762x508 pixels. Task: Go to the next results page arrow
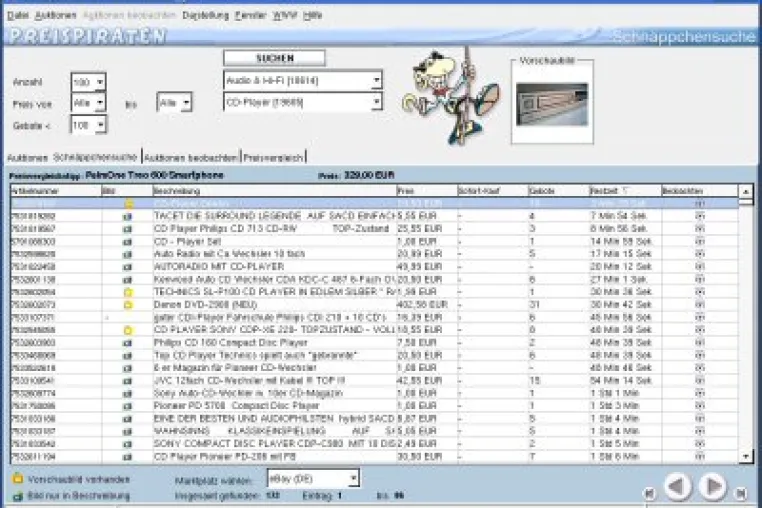coord(712,486)
